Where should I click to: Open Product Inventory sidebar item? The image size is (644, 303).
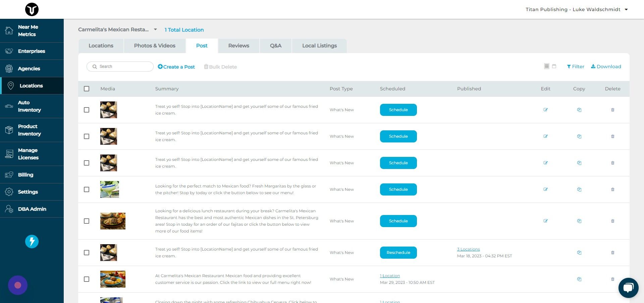point(32,130)
